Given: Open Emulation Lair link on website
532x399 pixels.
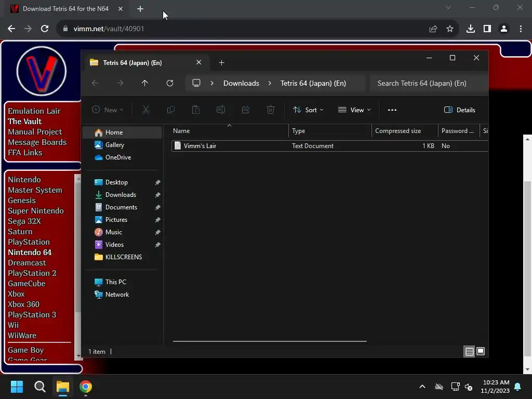Looking at the screenshot, I should tap(34, 111).
